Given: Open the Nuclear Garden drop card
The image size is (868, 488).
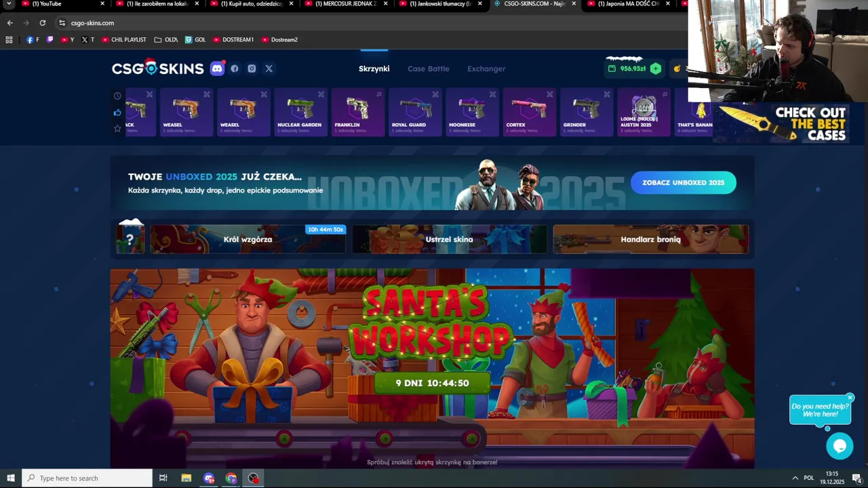Looking at the screenshot, I should click(x=301, y=112).
